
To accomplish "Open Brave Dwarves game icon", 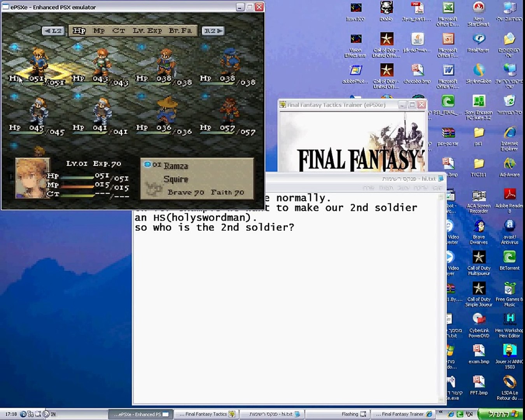I will (479, 232).
